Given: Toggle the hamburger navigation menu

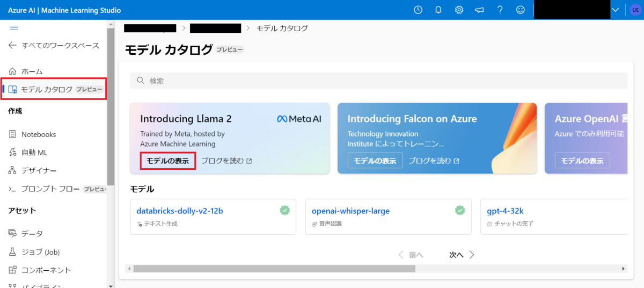Looking at the screenshot, I should pos(14,27).
